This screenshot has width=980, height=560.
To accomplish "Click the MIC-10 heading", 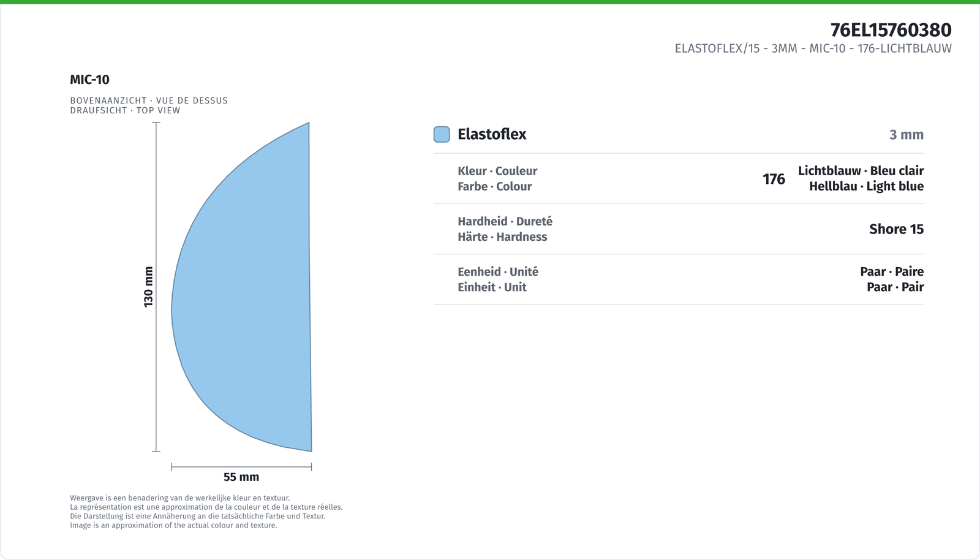I will click(89, 80).
